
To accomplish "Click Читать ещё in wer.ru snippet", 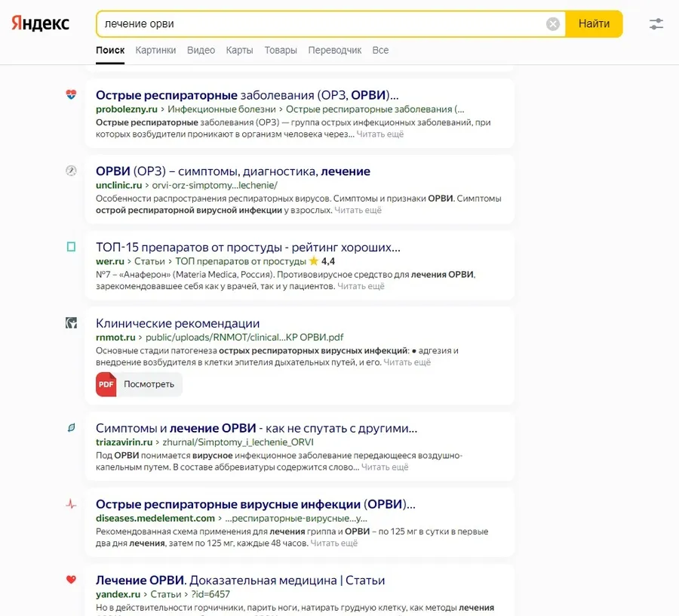I will (x=361, y=286).
